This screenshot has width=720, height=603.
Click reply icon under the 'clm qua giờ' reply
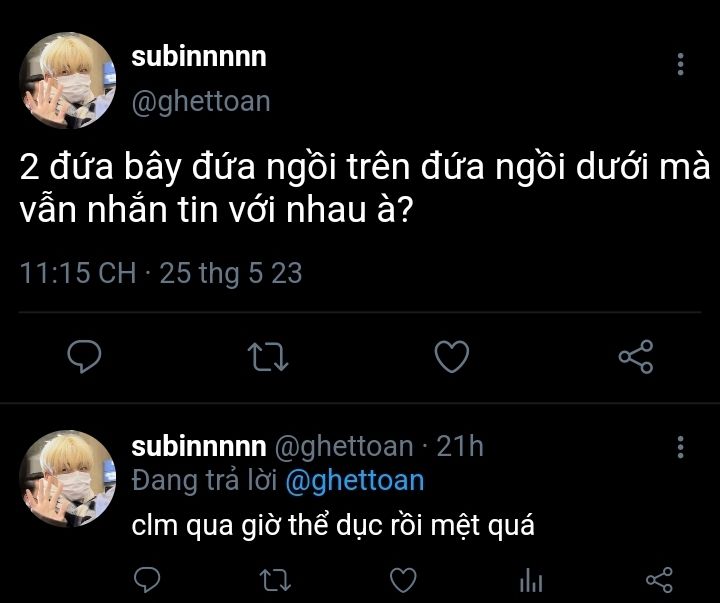[148, 579]
